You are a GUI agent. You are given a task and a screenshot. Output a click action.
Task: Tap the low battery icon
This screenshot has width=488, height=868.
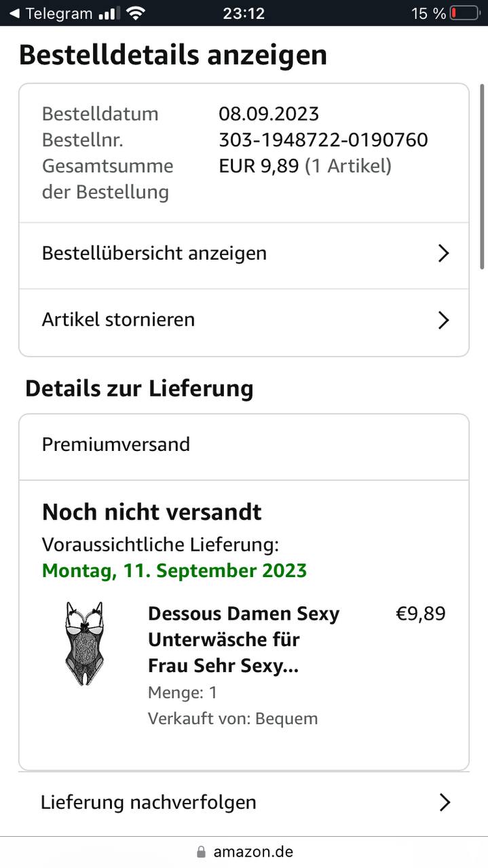pos(464,13)
